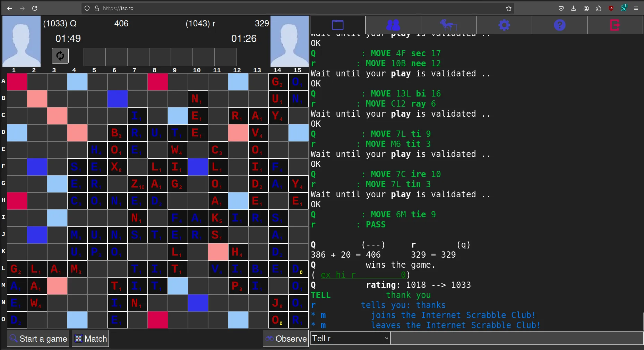Screen dimensions: 644x350
Task: Click player Q's timer 01:49
Action: tap(68, 39)
